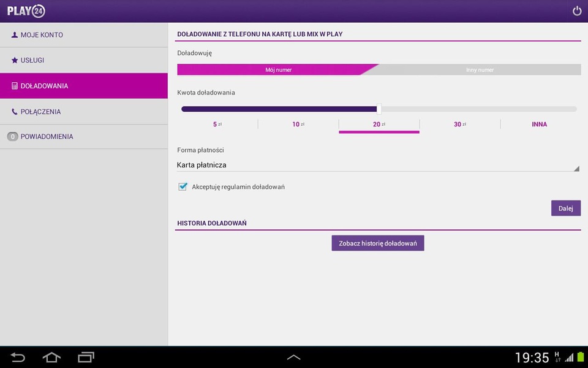Click the power logout icon

[x=577, y=11]
